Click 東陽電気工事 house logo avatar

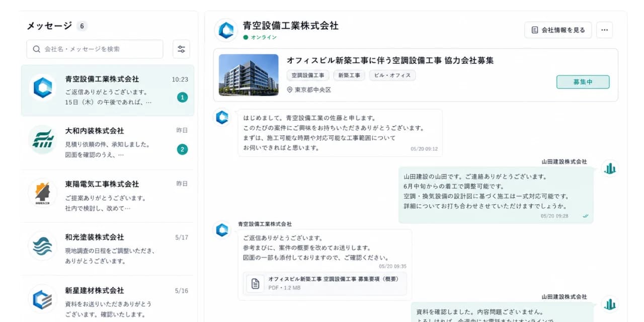tap(43, 193)
